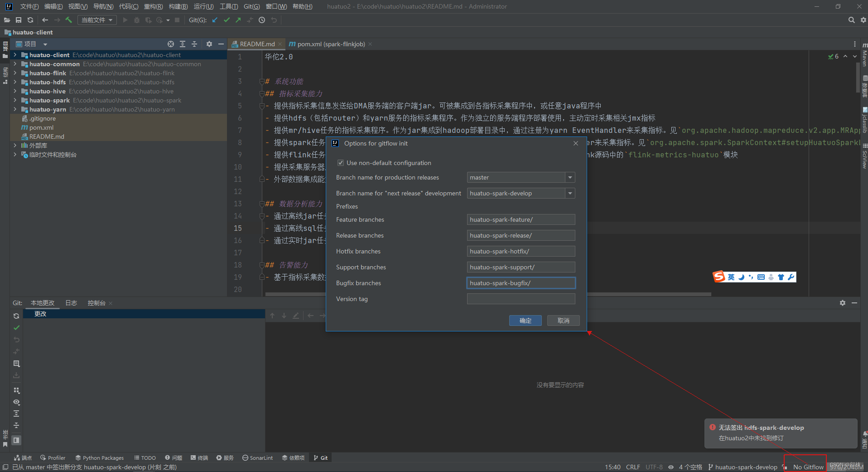Screen dimensions: 868x472
Task: Switch to the 日志 tab in Git panel
Action: click(71, 303)
